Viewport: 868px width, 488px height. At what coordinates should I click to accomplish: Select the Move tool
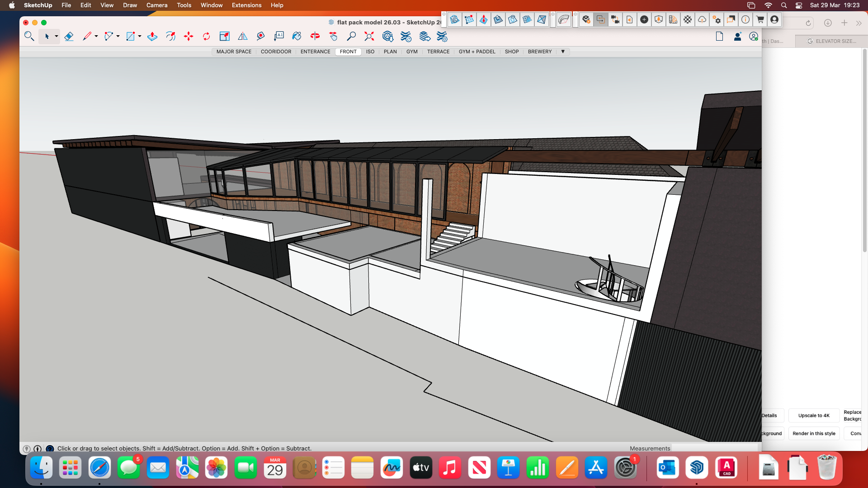189,37
